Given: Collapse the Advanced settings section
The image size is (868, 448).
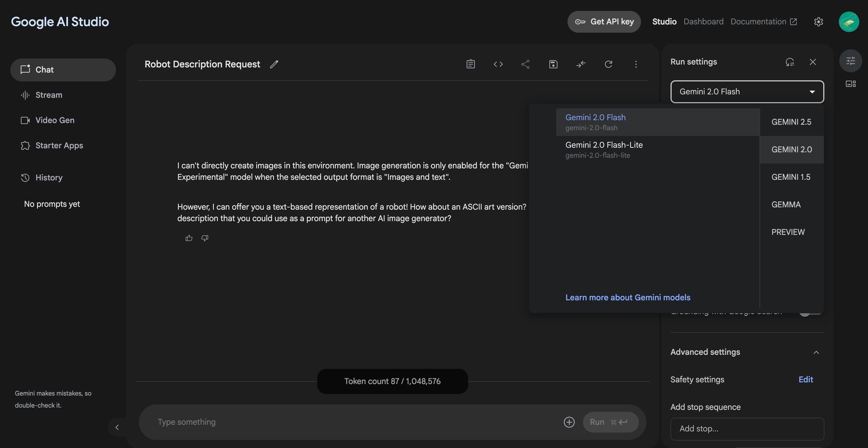Looking at the screenshot, I should click(816, 352).
